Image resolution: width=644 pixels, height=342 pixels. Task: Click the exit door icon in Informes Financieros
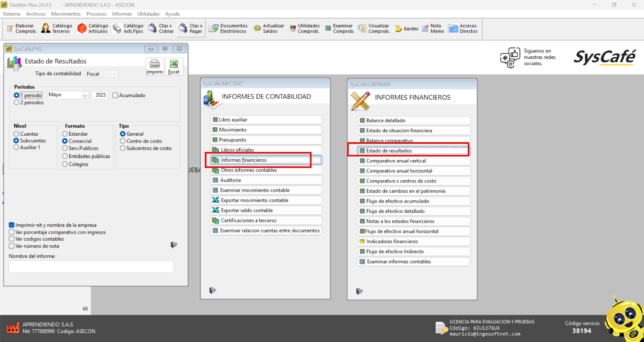click(359, 291)
